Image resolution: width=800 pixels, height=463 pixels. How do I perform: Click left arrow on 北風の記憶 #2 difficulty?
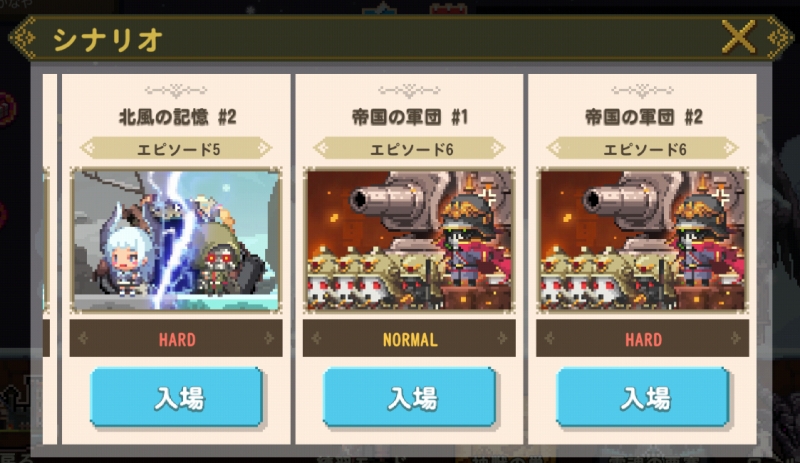(83, 338)
